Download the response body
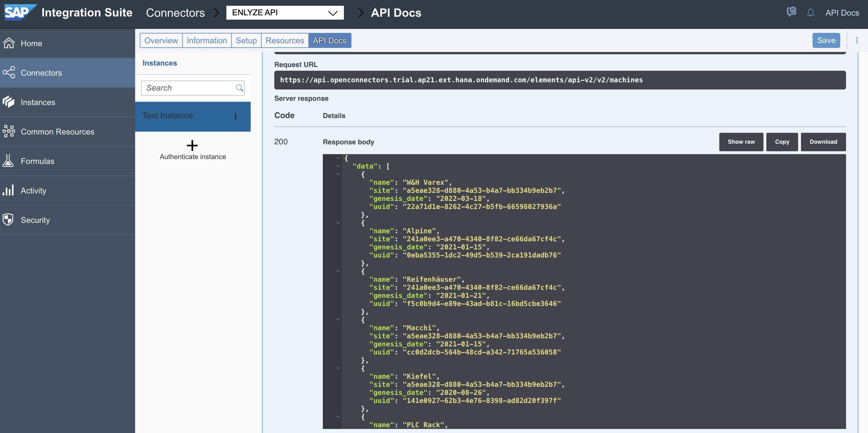 tap(823, 142)
